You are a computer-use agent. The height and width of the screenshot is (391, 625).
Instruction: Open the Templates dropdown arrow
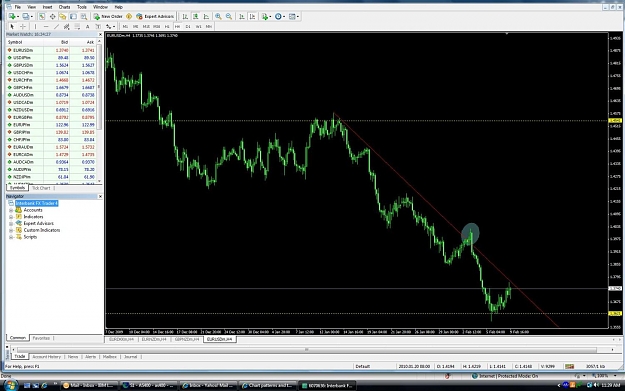point(298,17)
